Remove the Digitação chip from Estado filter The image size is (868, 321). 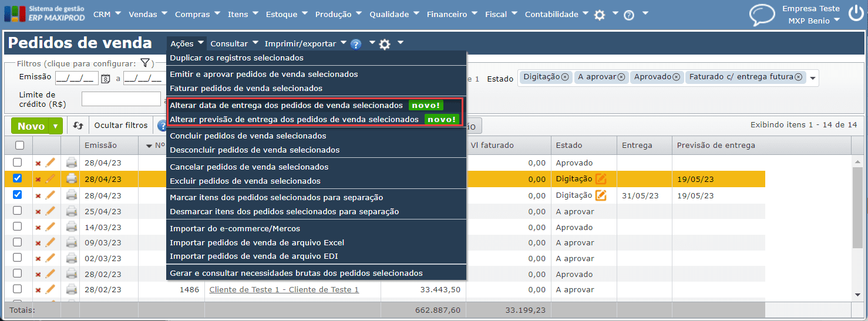pyautogui.click(x=565, y=77)
